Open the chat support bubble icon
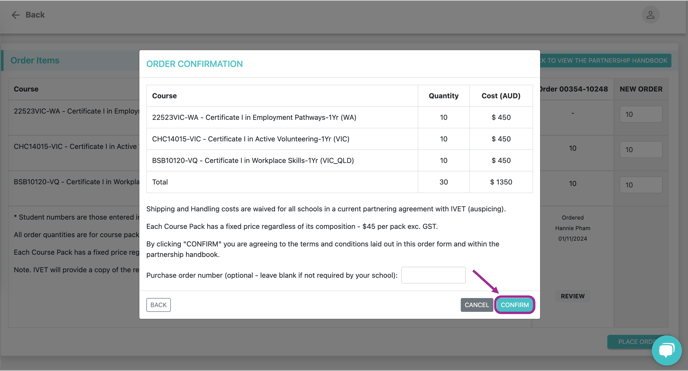The image size is (688, 371). click(666, 350)
